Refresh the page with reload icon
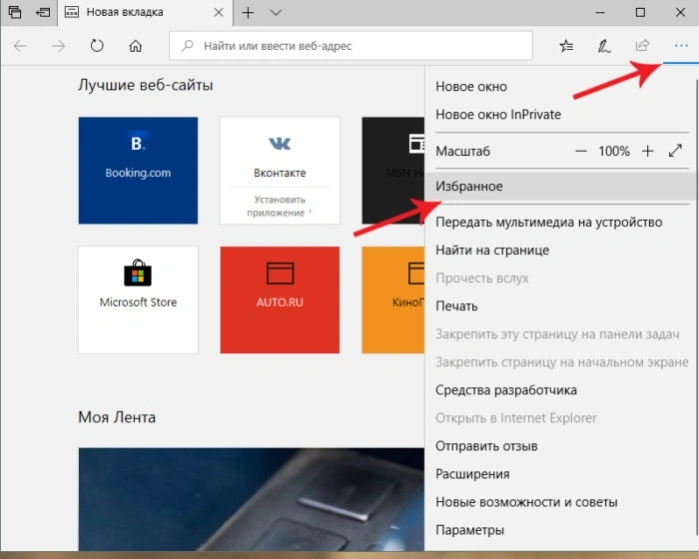Image resolution: width=699 pixels, height=559 pixels. pyautogui.click(x=97, y=46)
